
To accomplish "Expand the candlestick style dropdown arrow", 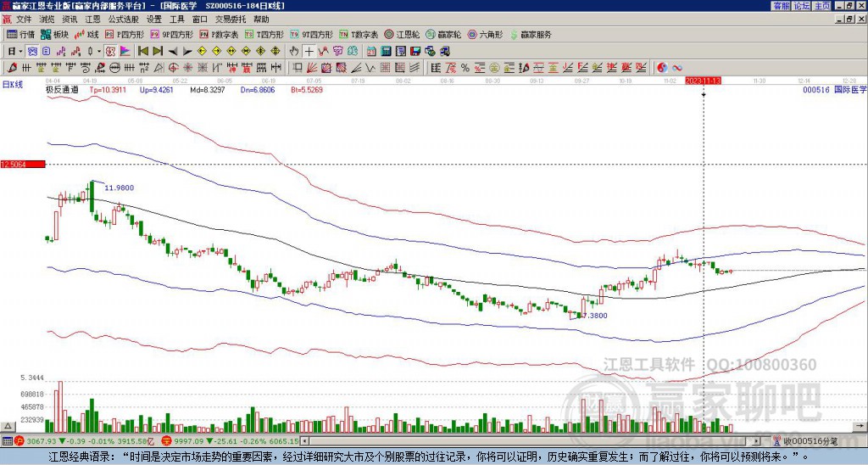I will click(99, 51).
